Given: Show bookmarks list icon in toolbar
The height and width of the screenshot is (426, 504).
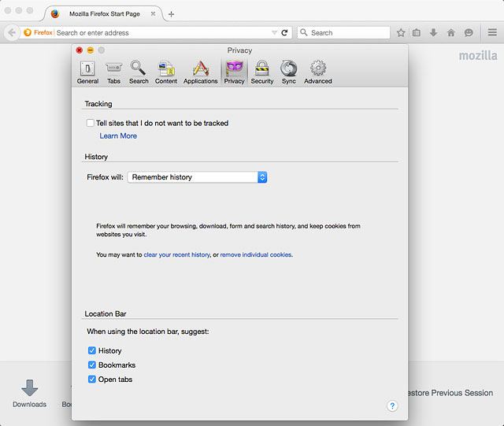Looking at the screenshot, I should (417, 32).
